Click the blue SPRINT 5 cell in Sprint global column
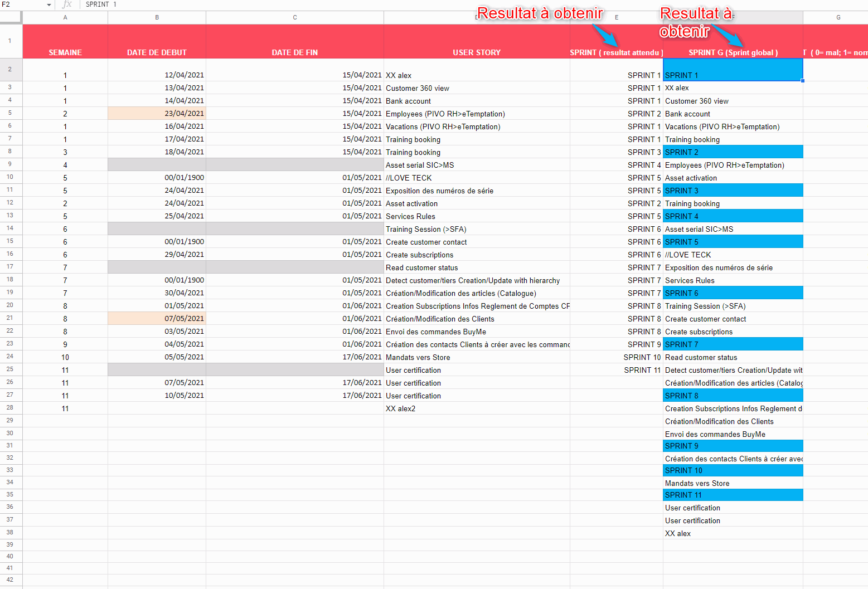This screenshot has height=589, width=868. (733, 241)
